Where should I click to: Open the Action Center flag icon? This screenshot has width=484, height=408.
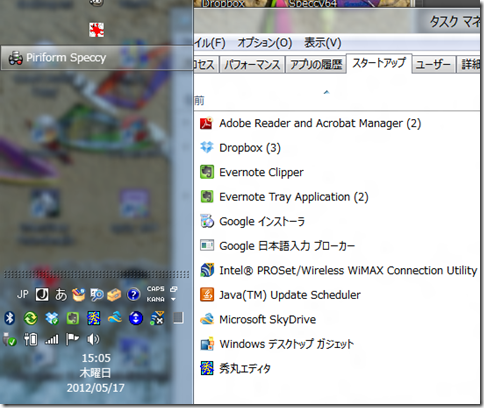click(72, 339)
